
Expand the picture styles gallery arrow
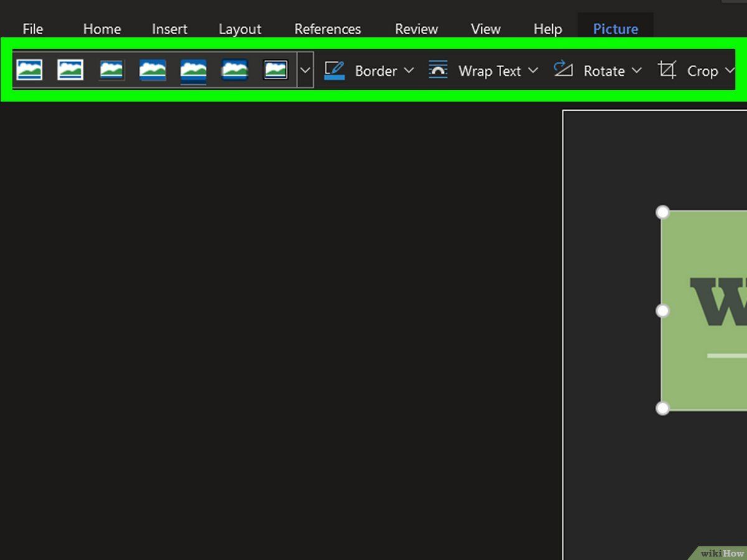click(x=305, y=70)
